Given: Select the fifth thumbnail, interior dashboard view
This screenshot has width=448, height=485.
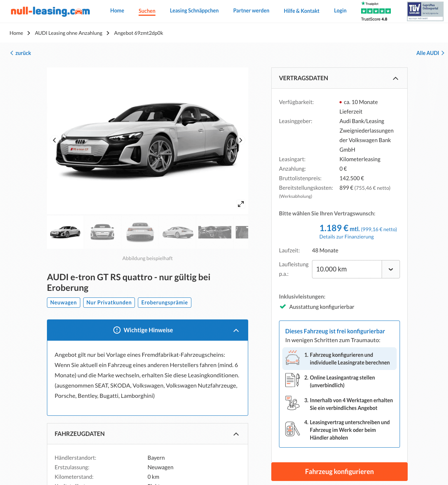Looking at the screenshot, I should (215, 232).
